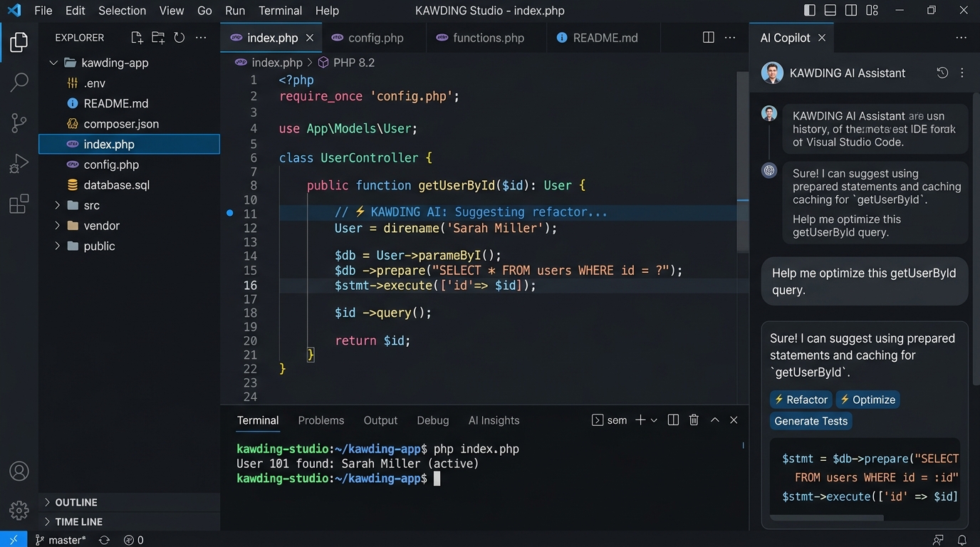This screenshot has width=980, height=547.
Task: Split the editor to the right
Action: click(709, 38)
